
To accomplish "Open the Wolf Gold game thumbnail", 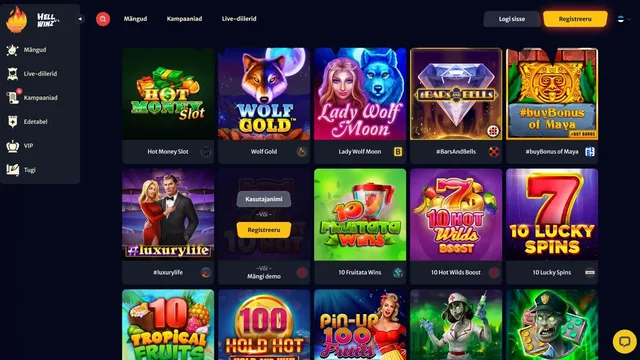I will 264,94.
